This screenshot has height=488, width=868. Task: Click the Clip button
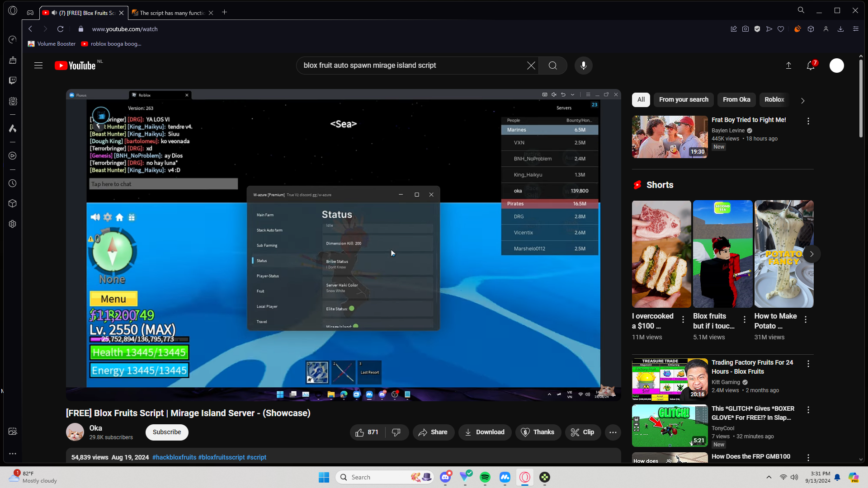(583, 432)
